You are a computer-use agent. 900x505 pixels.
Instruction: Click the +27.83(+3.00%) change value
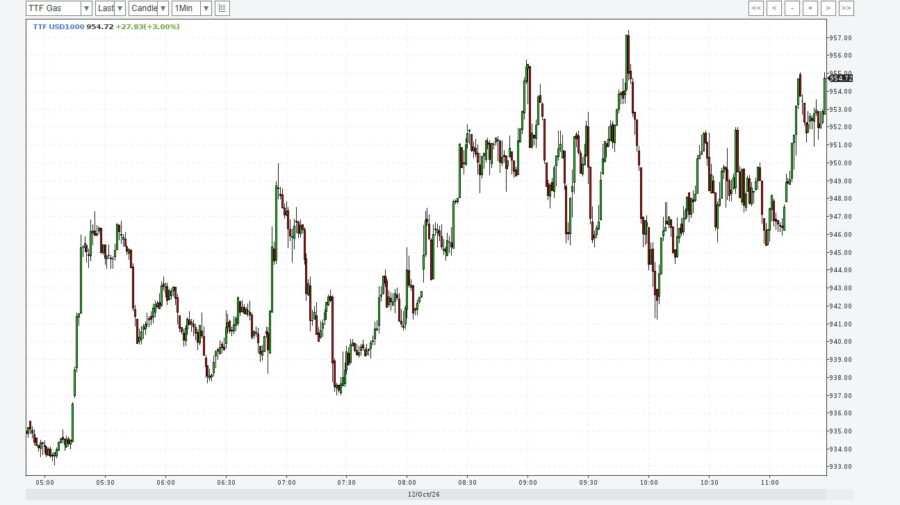[148, 26]
